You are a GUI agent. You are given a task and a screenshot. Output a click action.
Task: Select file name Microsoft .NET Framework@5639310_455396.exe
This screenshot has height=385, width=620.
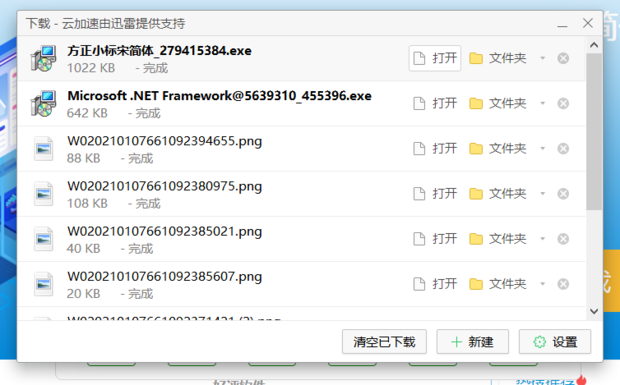coord(219,96)
